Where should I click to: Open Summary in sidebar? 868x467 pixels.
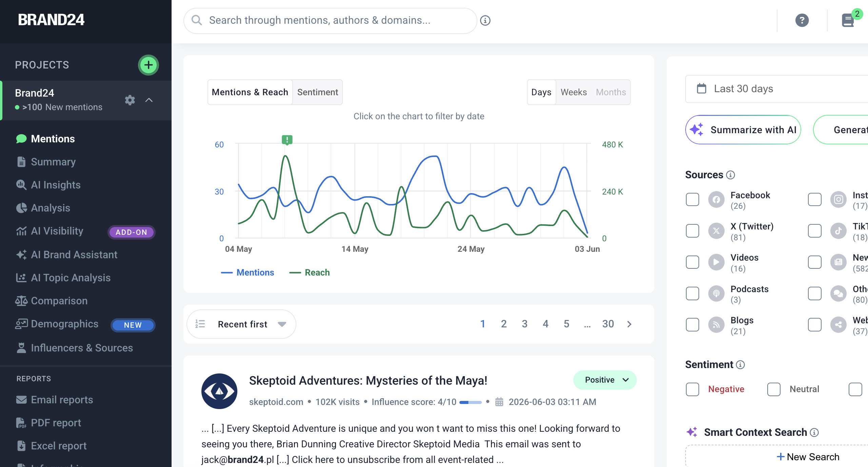[53, 162]
